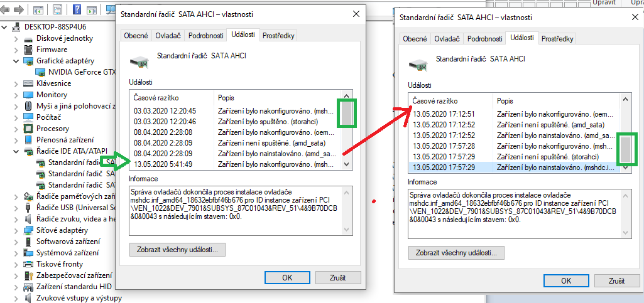644x303 pixels.
Task: Open Prostředky tab in right dialog
Action: point(557,39)
